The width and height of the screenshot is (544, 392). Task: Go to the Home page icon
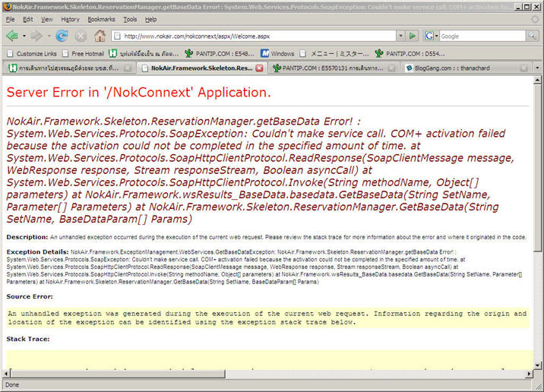[100, 36]
